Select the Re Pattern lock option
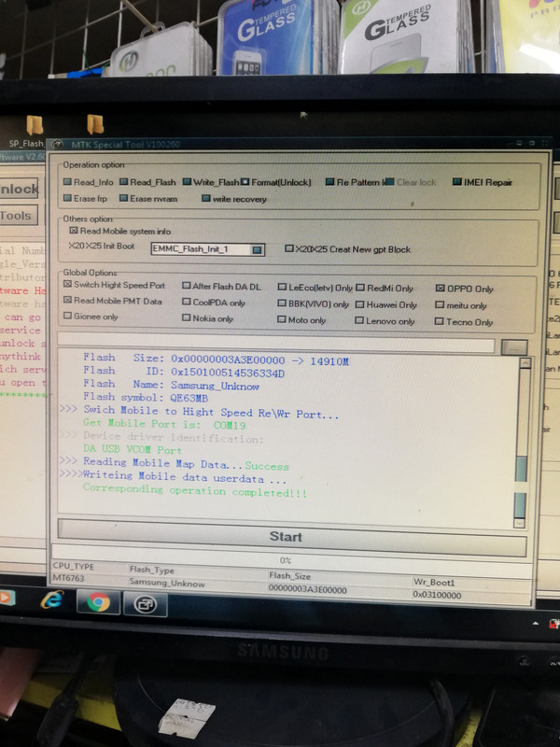Viewport: 560px width, 747px height. (329, 182)
